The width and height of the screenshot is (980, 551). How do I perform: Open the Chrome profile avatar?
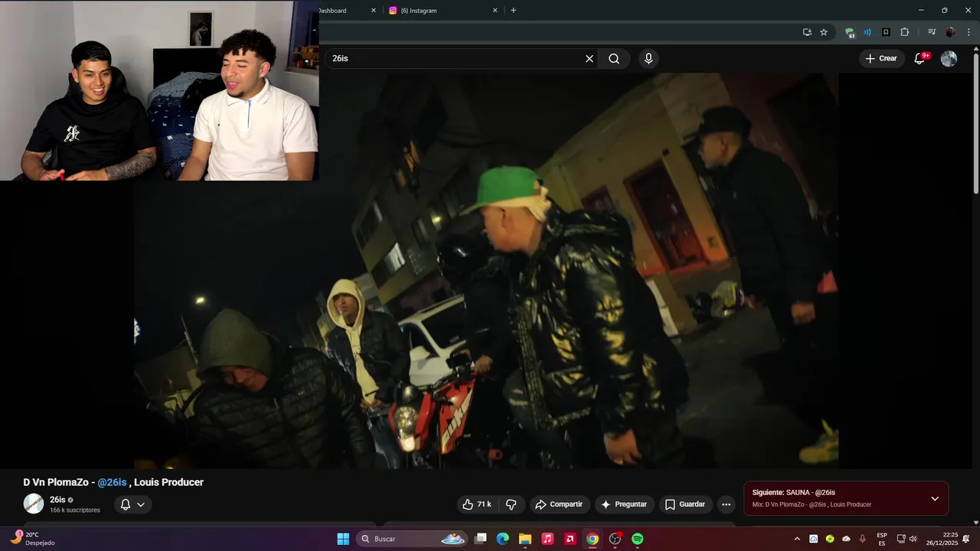[x=950, y=32]
